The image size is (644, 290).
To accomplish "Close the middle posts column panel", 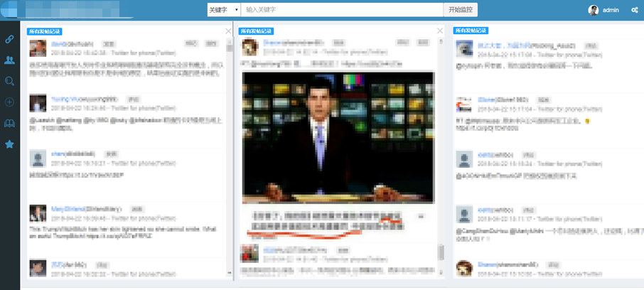I will click(440, 31).
